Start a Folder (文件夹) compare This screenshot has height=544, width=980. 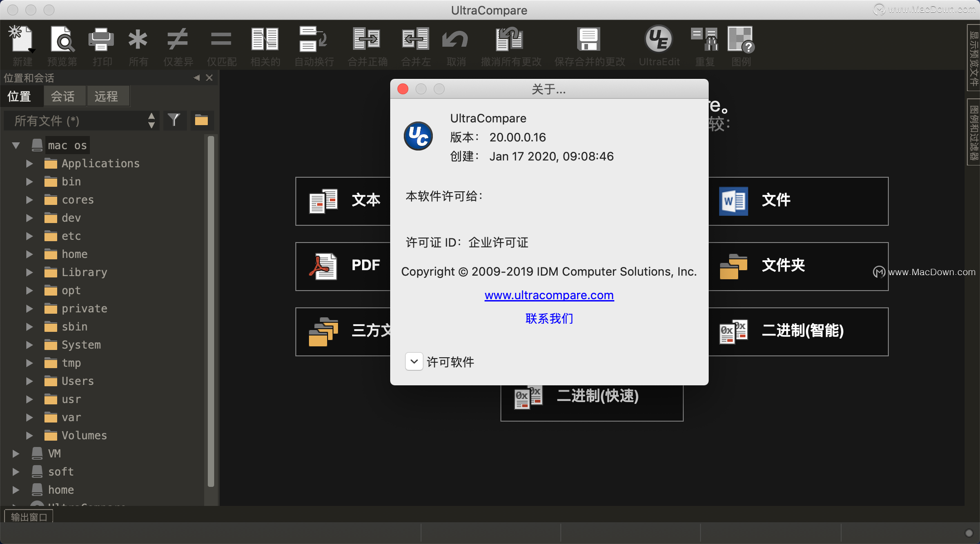pos(799,266)
